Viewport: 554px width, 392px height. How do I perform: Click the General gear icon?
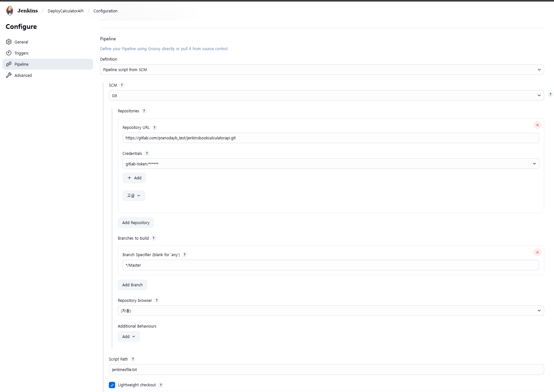coord(9,42)
